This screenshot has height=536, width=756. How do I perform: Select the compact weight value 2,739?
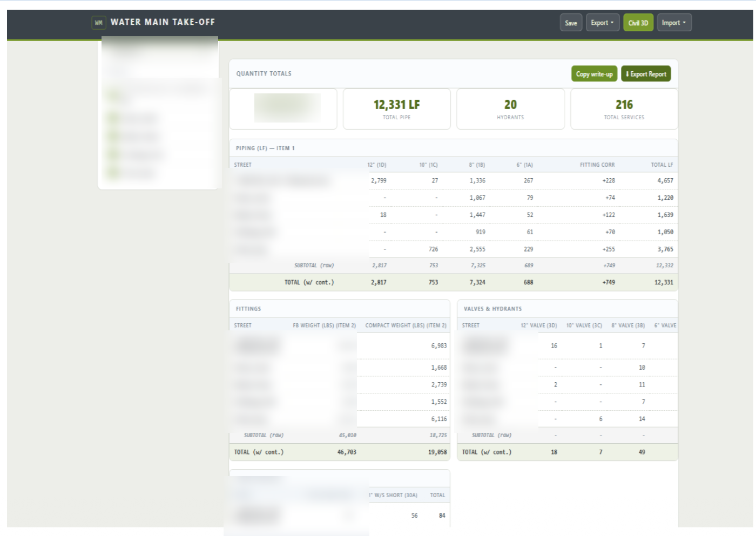[x=439, y=385]
